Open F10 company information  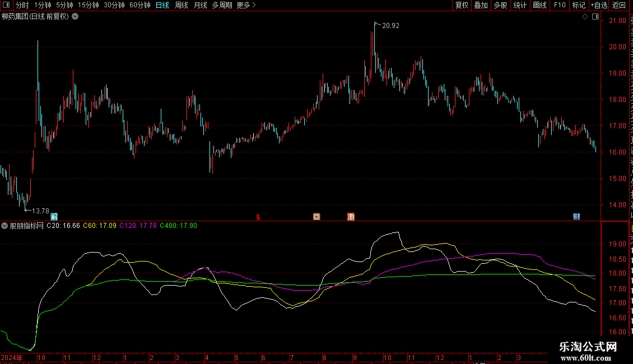pyautogui.click(x=560, y=5)
